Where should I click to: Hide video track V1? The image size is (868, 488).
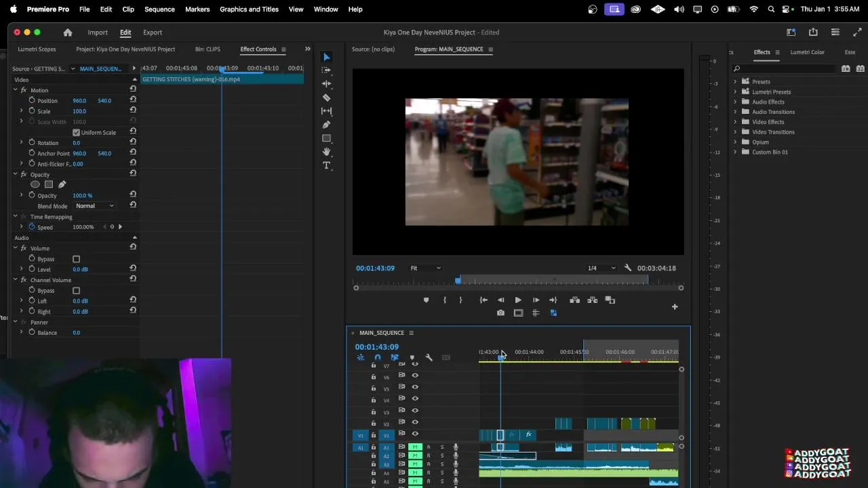coord(415,434)
